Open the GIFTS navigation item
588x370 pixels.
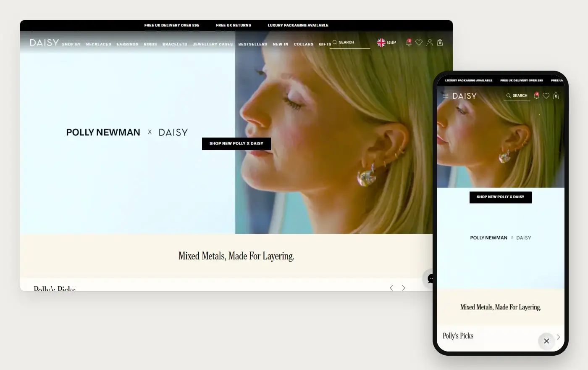[325, 44]
